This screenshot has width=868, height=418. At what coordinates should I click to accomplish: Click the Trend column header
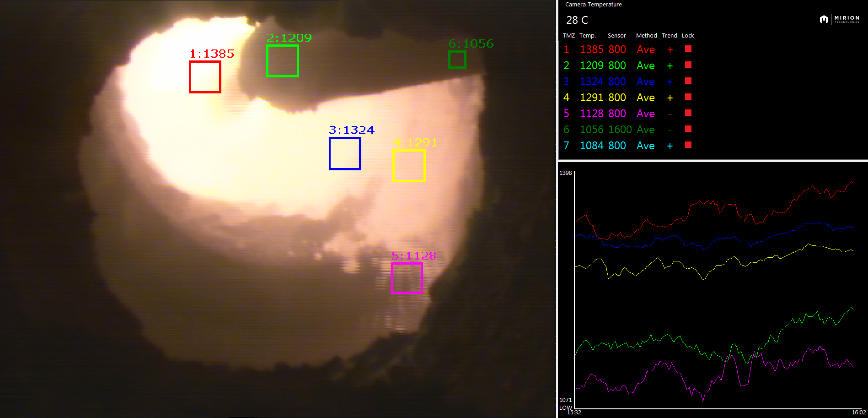pos(670,36)
